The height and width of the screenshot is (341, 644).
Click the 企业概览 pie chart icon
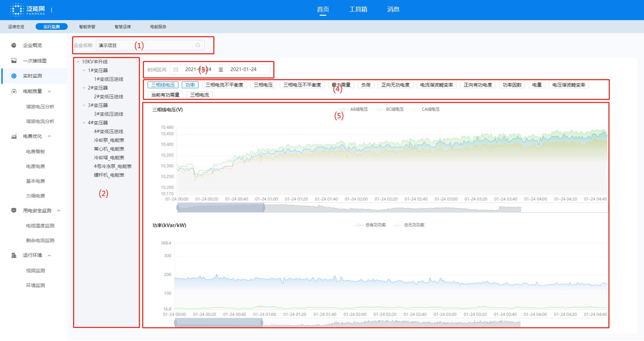click(x=14, y=45)
